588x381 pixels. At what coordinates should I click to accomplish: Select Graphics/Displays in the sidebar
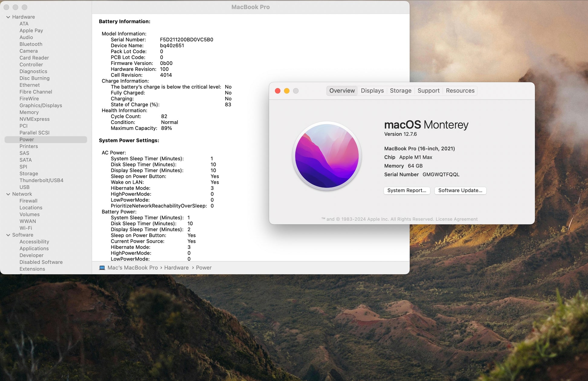[41, 106]
